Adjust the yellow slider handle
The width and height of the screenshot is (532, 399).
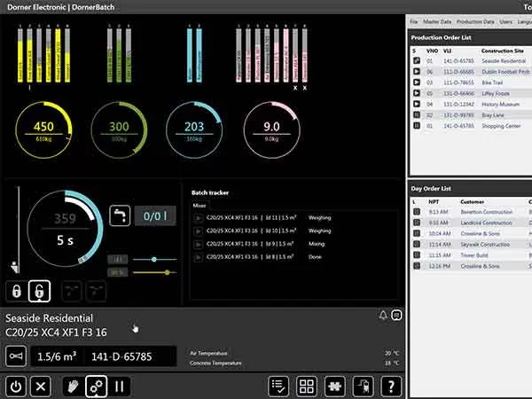[x=168, y=272]
